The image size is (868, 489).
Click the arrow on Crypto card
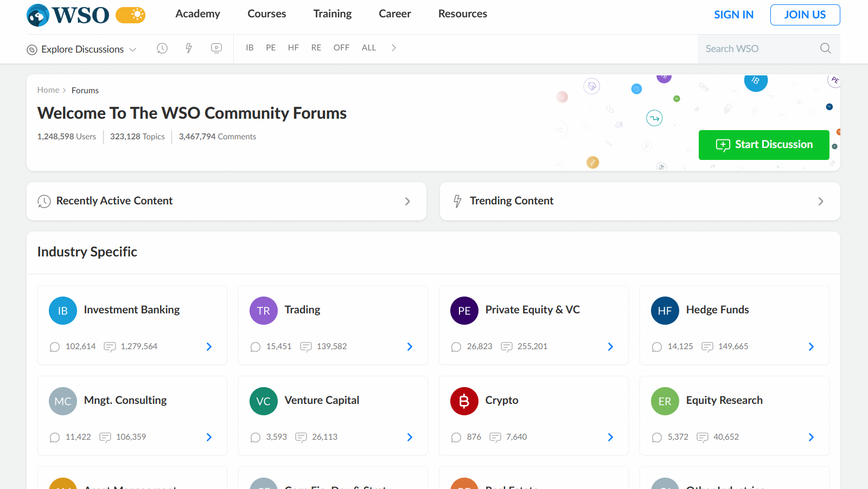pyautogui.click(x=610, y=437)
